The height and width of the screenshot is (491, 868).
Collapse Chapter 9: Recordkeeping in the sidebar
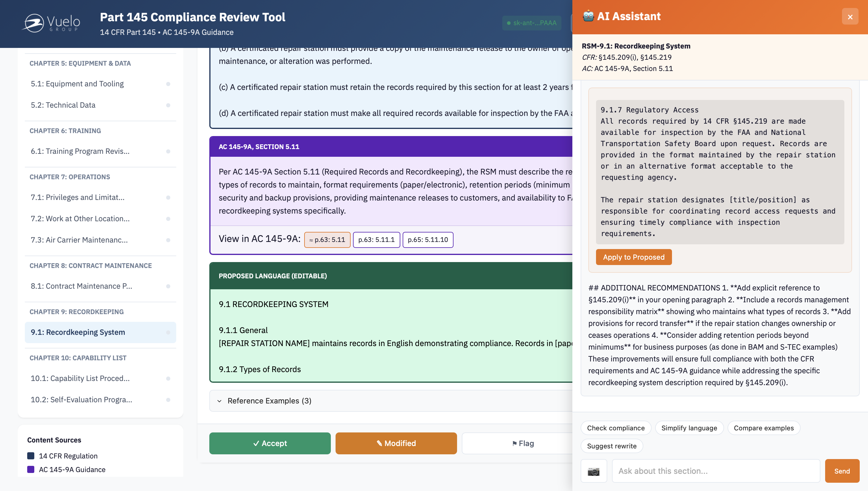pyautogui.click(x=77, y=311)
